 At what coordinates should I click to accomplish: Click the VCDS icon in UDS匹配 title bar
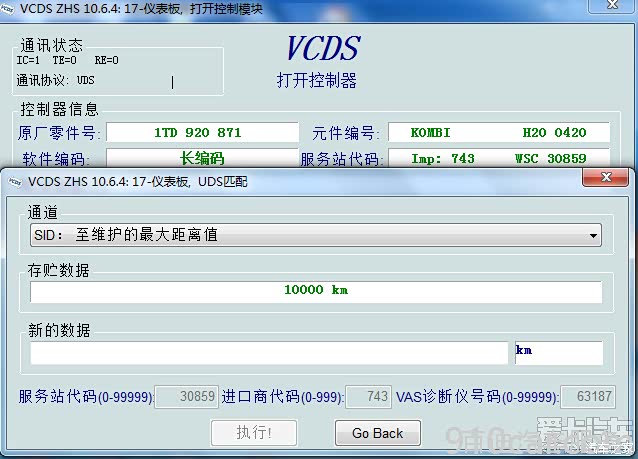(x=15, y=181)
